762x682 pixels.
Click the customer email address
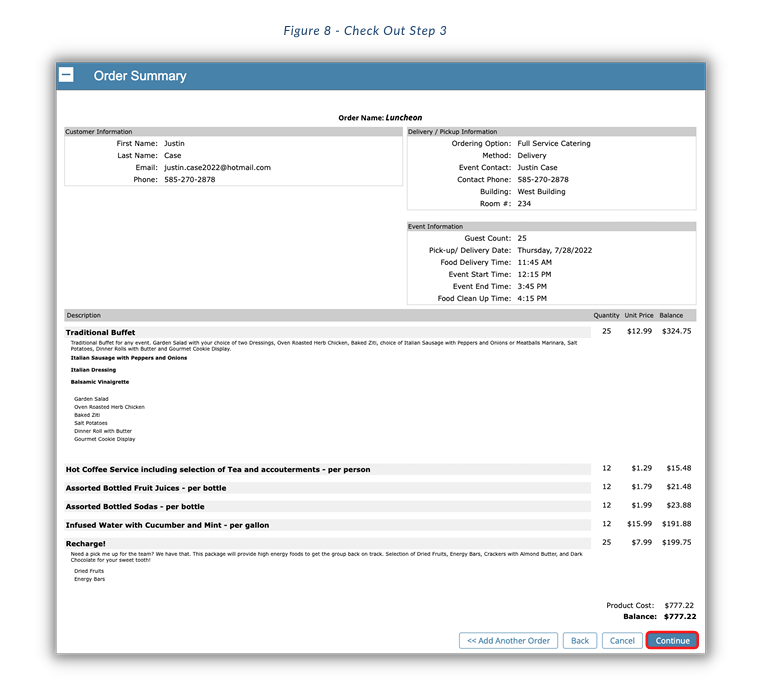click(x=217, y=167)
